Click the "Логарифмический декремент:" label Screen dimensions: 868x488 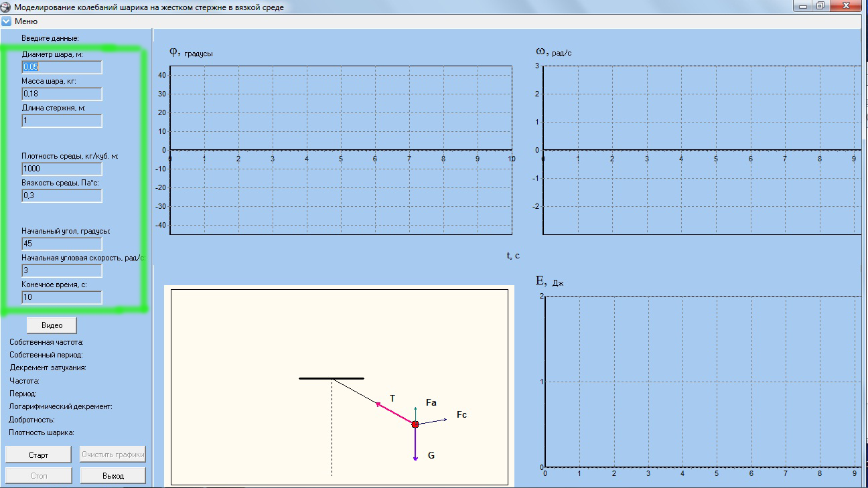pyautogui.click(x=60, y=406)
